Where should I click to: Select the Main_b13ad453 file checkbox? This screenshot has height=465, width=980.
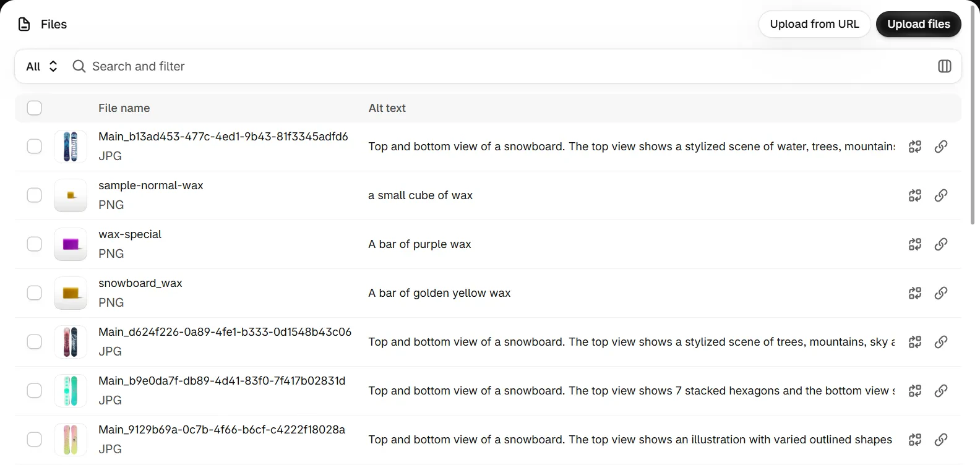pos(35,147)
